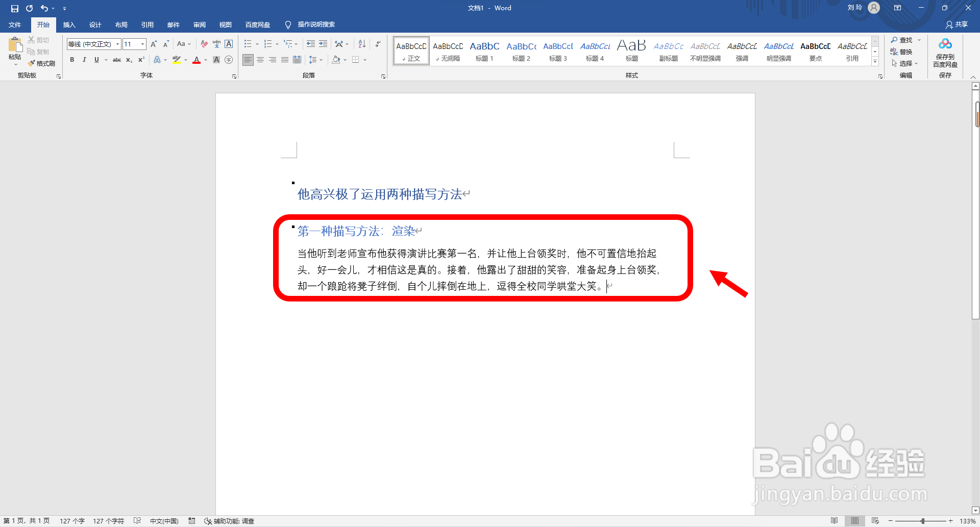
Task: Expand the bullet list dropdown arrow
Action: (x=257, y=44)
